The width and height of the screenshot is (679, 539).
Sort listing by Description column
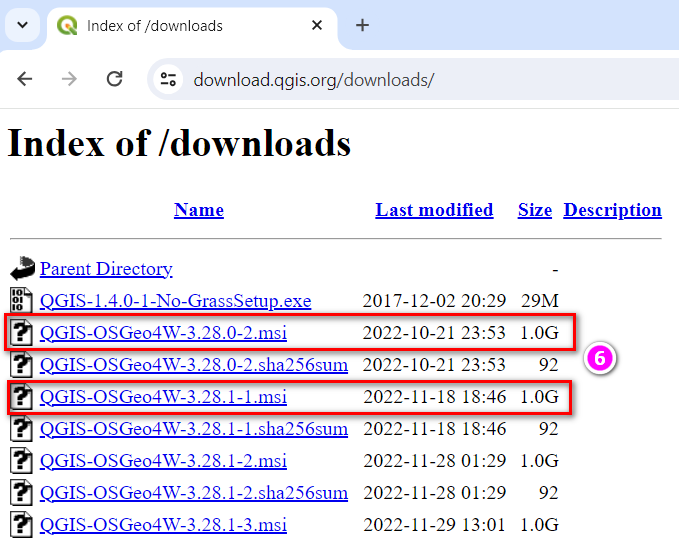pos(612,210)
